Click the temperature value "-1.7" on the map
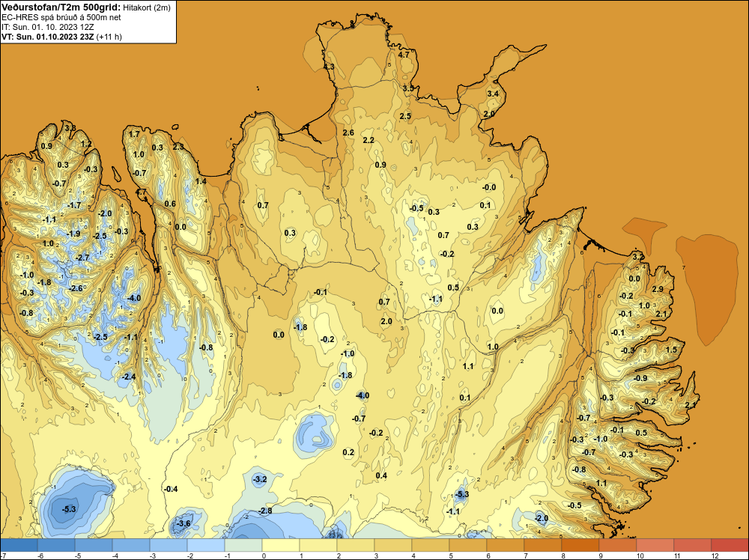This screenshot has height=560, width=749. (x=73, y=205)
